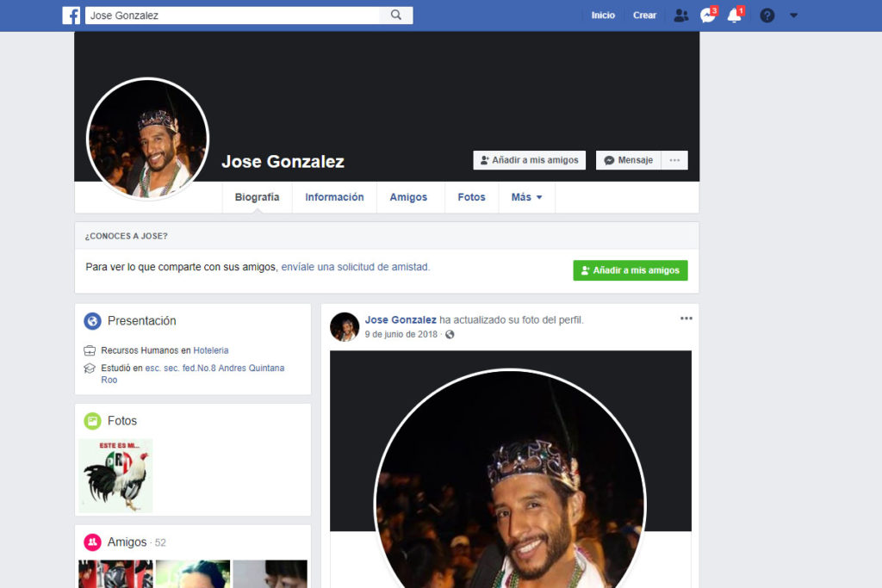Open the friend requests icon
Screen dimensions: 882x588
680,15
